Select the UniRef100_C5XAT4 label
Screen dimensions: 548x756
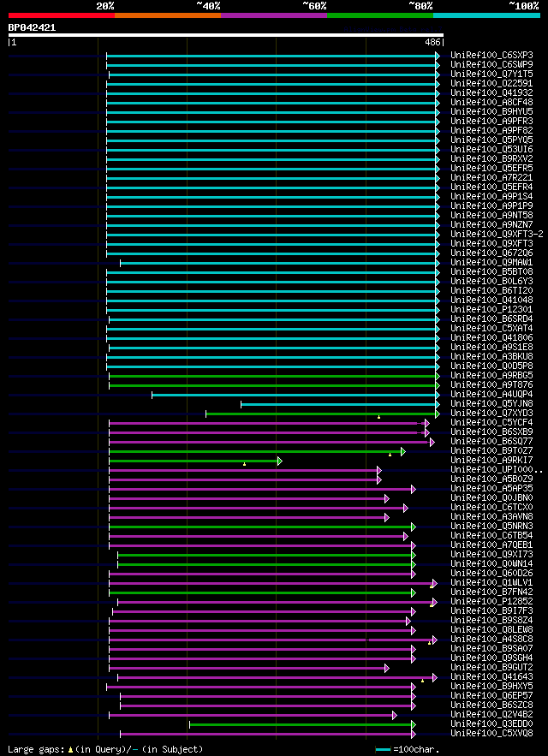[x=491, y=329]
